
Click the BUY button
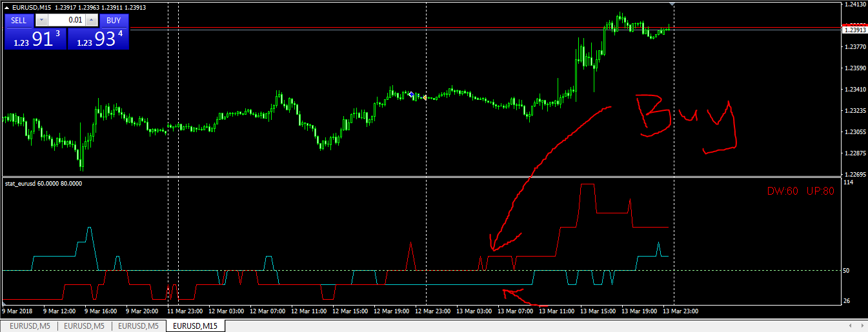coord(114,20)
